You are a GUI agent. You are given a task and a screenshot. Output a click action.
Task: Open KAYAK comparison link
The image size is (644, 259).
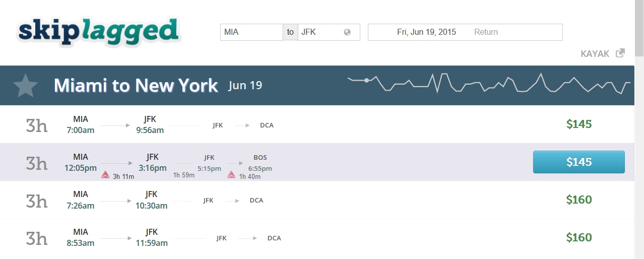[x=595, y=53]
